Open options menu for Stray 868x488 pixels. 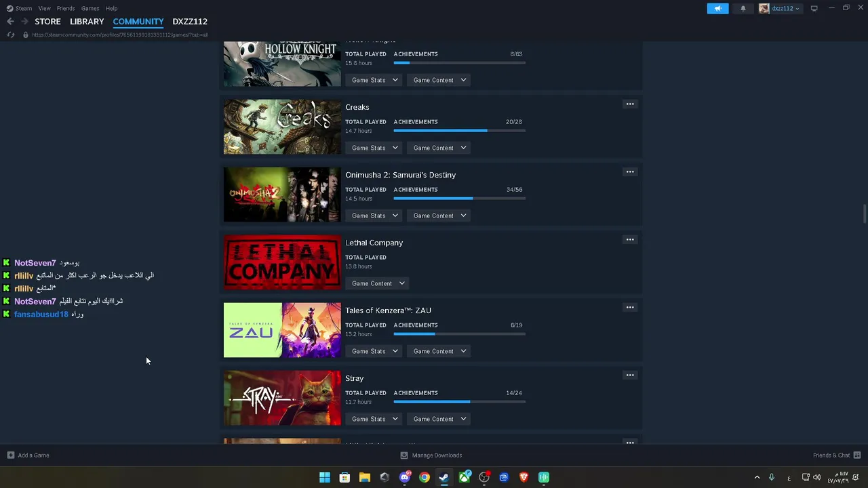click(630, 375)
